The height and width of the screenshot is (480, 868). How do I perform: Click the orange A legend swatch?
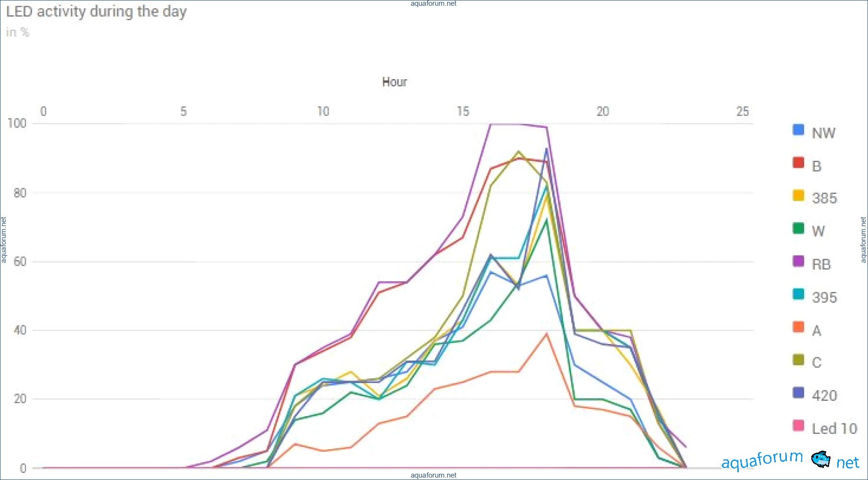pos(798,327)
